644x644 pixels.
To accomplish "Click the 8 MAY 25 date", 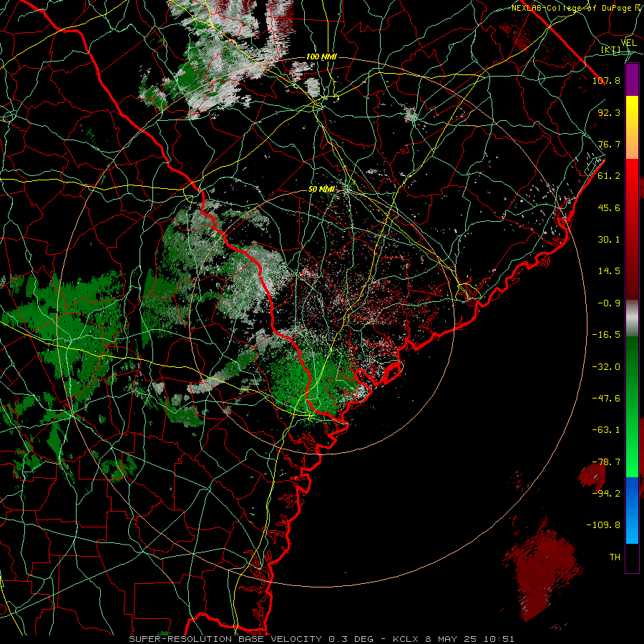I will [x=452, y=639].
